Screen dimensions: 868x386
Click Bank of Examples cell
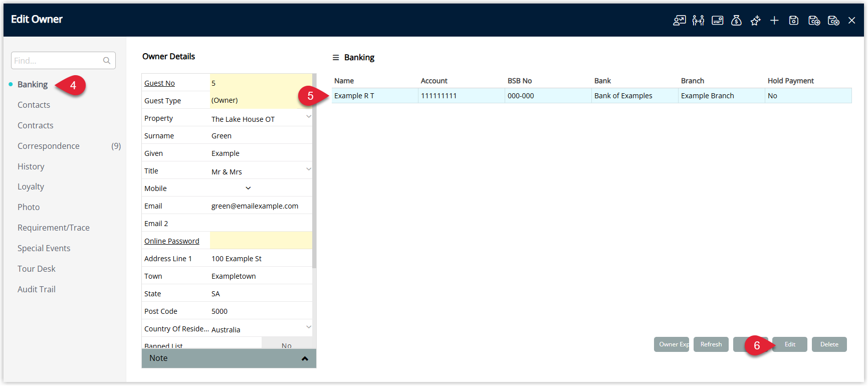(x=634, y=96)
